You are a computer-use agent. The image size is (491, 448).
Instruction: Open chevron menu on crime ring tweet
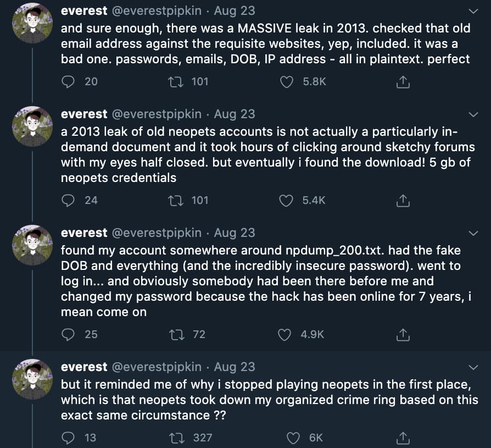tap(472, 367)
